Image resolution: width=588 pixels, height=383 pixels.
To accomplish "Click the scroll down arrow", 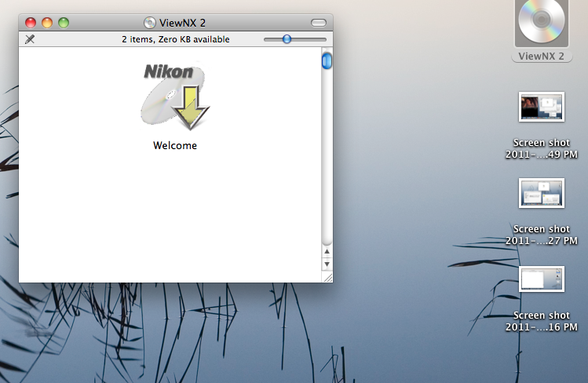I will point(327,264).
